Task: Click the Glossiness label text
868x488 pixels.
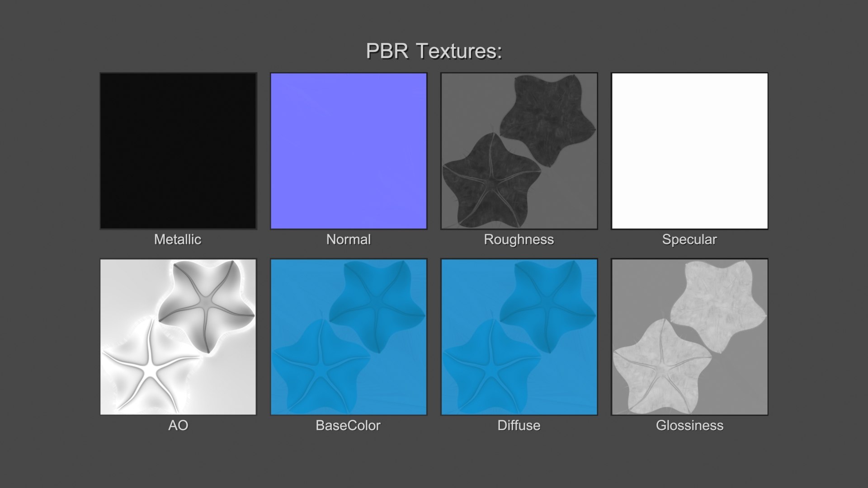Action: (689, 426)
